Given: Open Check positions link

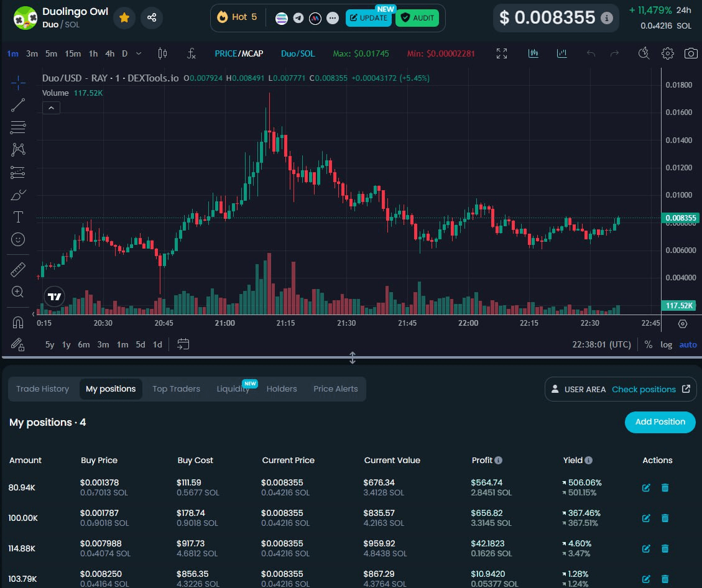Looking at the screenshot, I should 651,389.
